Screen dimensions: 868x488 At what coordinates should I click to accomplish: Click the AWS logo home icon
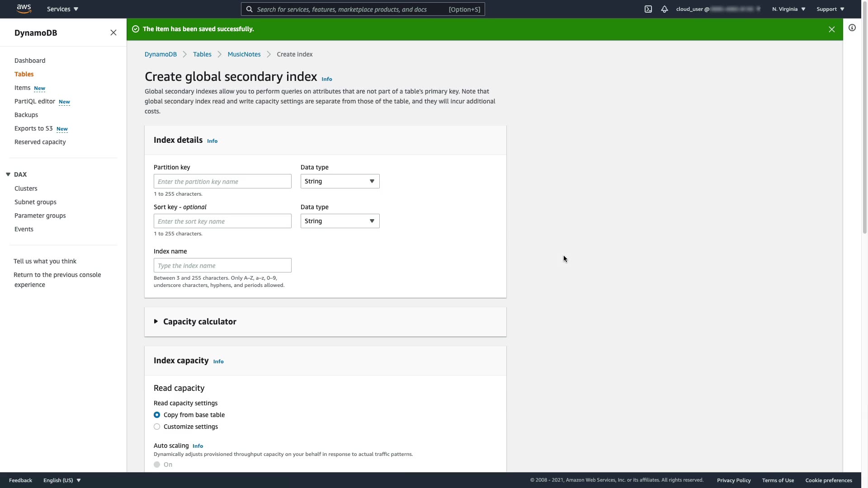coord(24,9)
